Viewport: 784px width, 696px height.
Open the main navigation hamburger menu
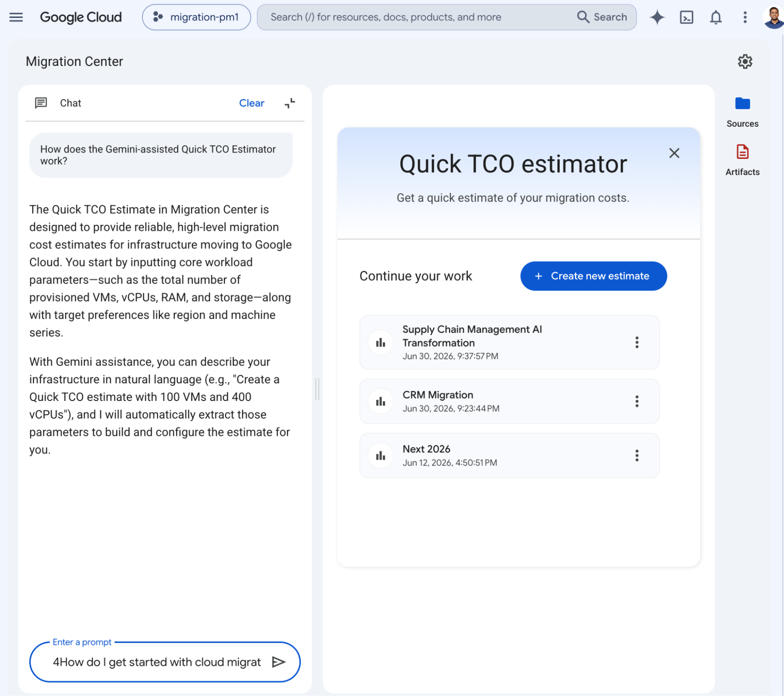pos(16,17)
